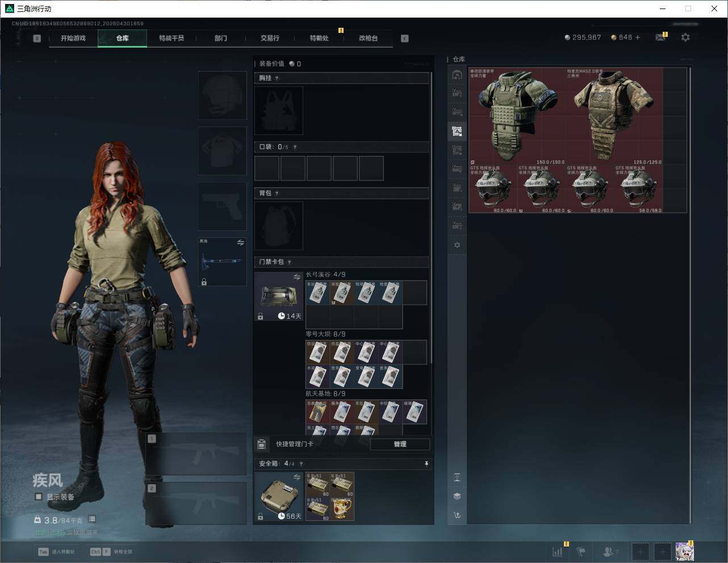
Task: Click the lock icon on the safe box
Action: click(260, 516)
